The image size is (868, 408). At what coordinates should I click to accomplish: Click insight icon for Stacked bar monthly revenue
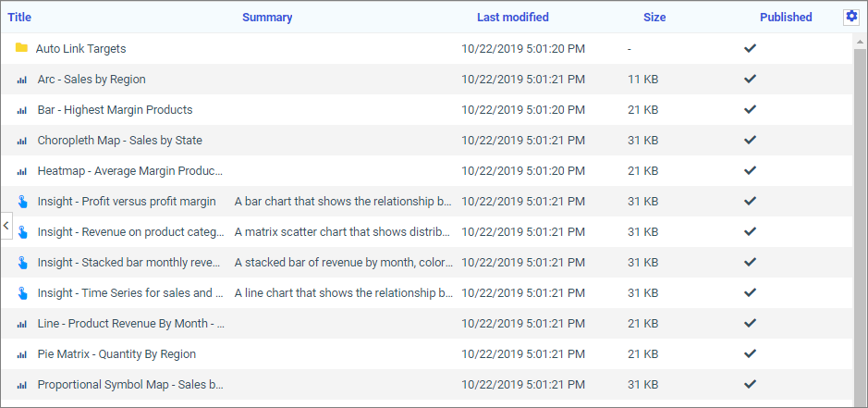tap(22, 262)
